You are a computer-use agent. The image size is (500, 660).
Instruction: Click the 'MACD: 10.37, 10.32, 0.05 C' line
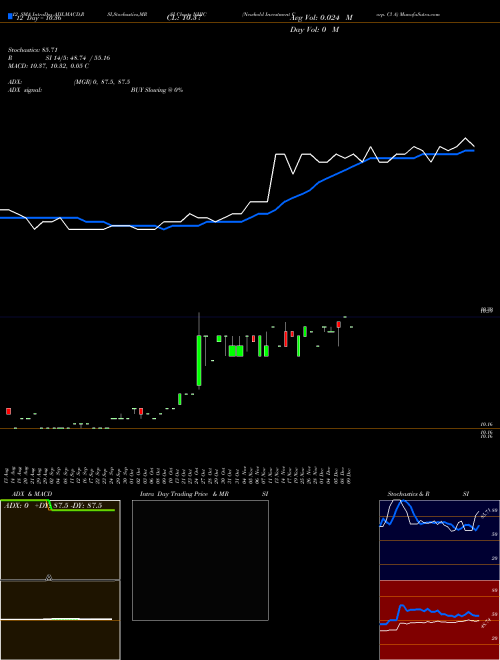[48, 66]
